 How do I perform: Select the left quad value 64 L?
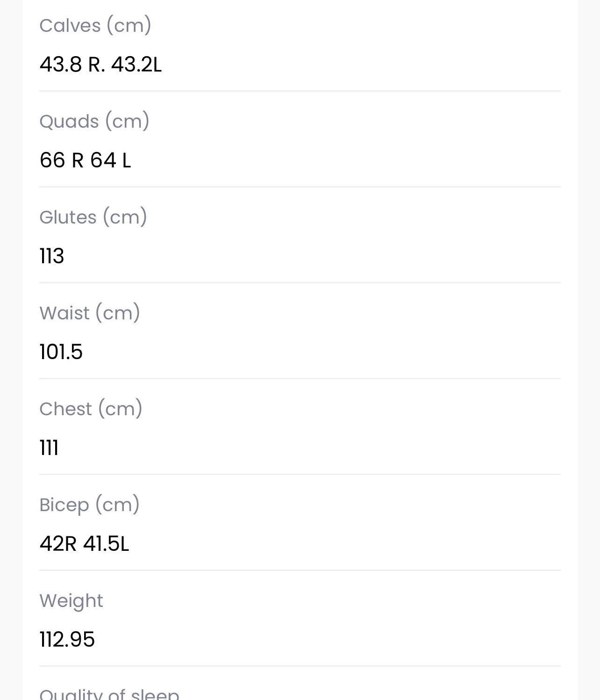click(x=111, y=160)
